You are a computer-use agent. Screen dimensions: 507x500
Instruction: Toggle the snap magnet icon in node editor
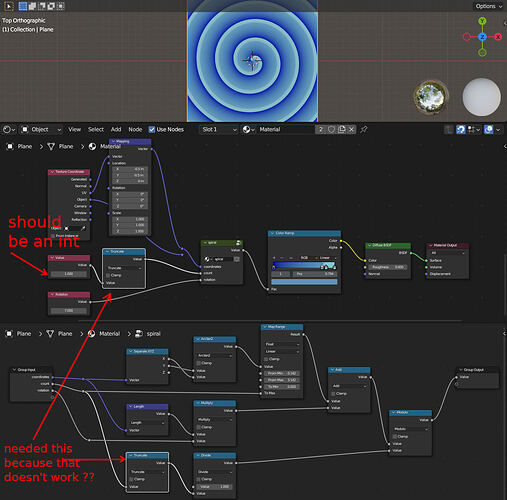pos(461,129)
